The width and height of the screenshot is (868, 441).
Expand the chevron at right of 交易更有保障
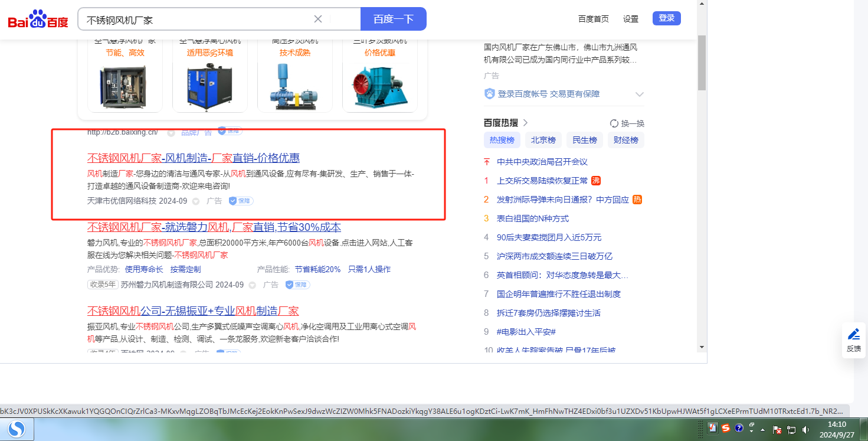pos(639,94)
